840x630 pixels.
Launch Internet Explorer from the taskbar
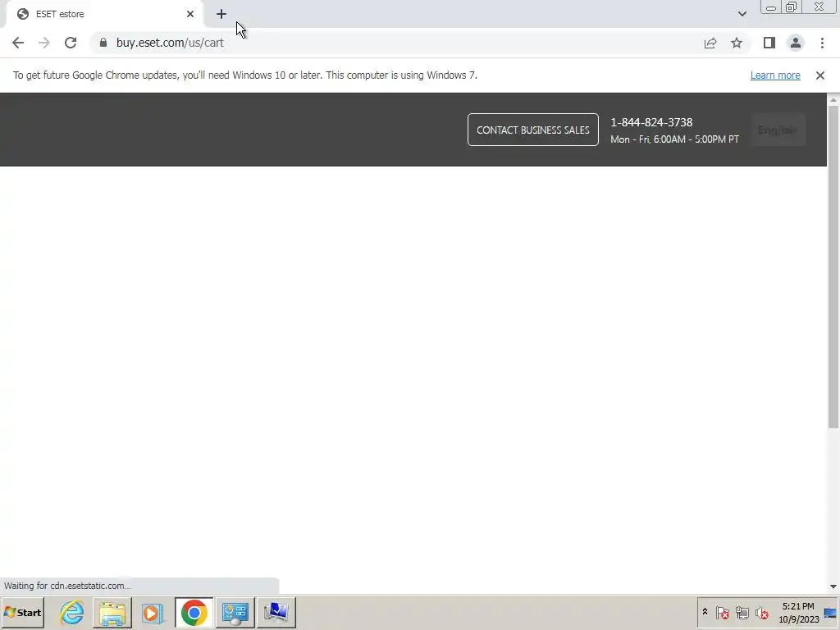coord(72,612)
